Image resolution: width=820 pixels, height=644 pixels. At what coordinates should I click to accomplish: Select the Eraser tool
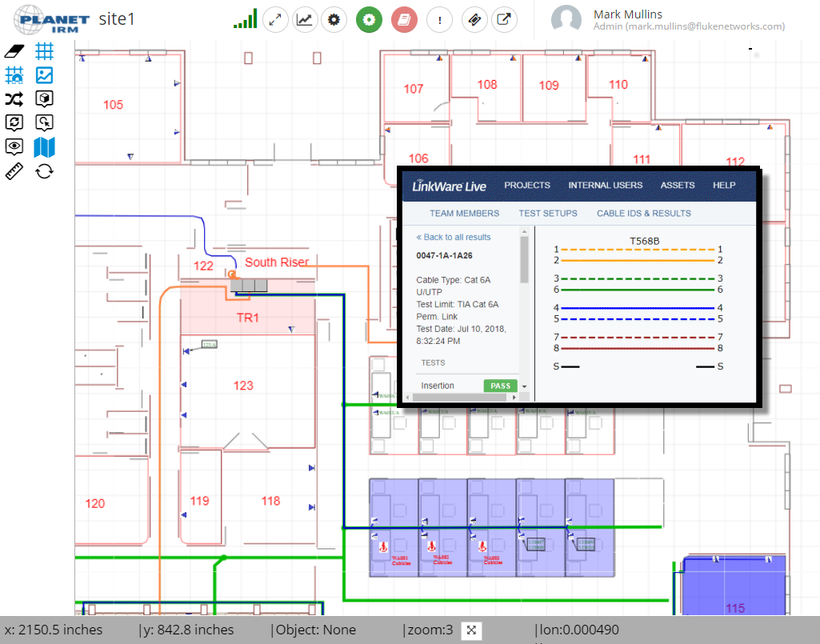click(x=14, y=50)
